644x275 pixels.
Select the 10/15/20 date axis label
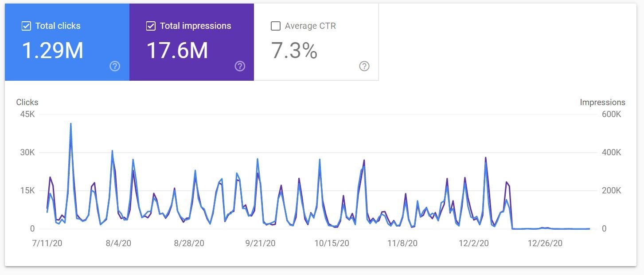point(332,243)
